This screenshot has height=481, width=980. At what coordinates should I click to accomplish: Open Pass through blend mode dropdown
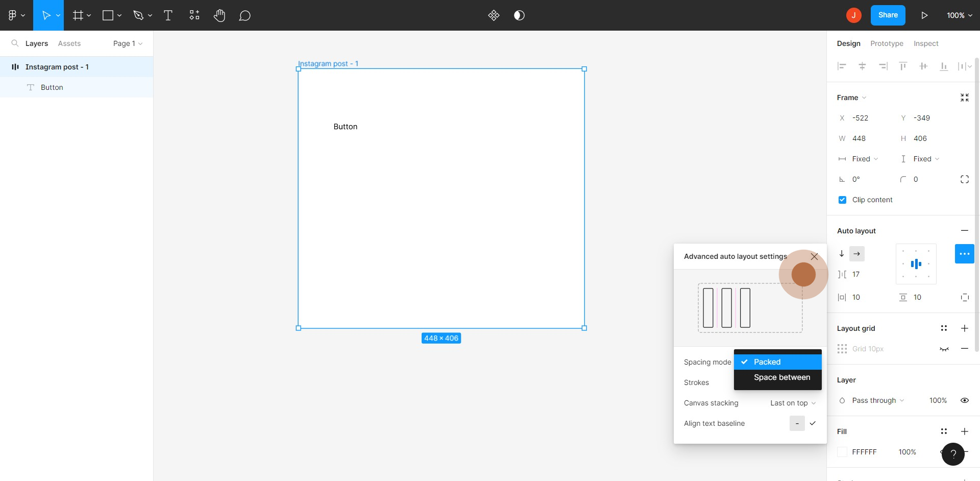click(877, 400)
